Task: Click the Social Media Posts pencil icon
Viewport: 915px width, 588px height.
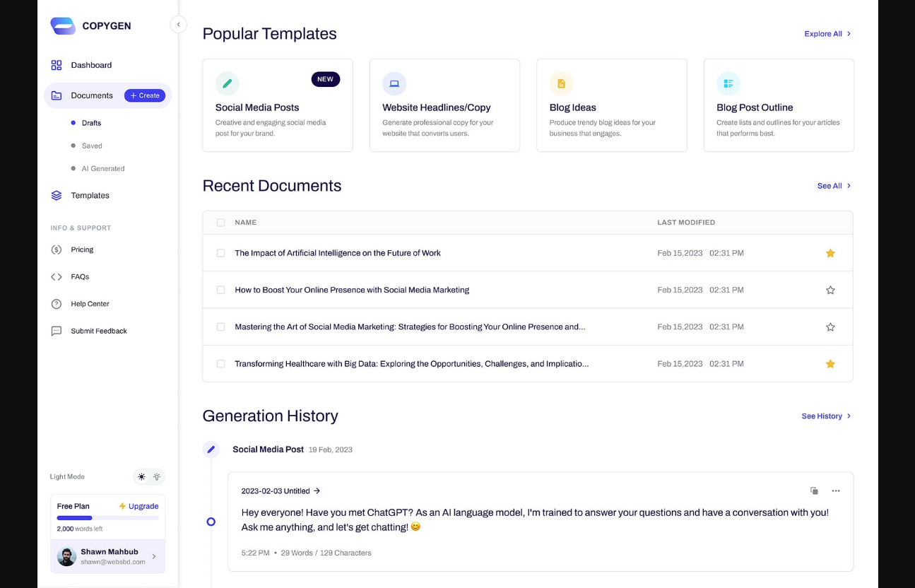Action: pos(227,83)
